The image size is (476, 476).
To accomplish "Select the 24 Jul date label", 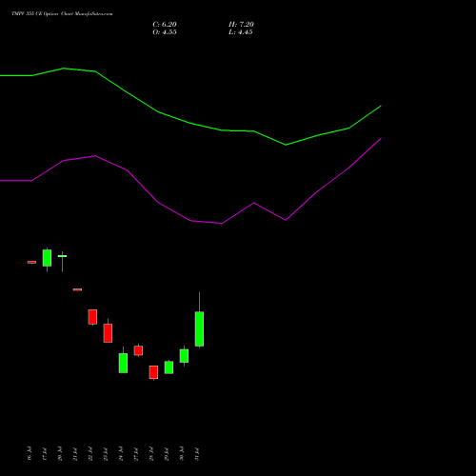I will point(121,453).
